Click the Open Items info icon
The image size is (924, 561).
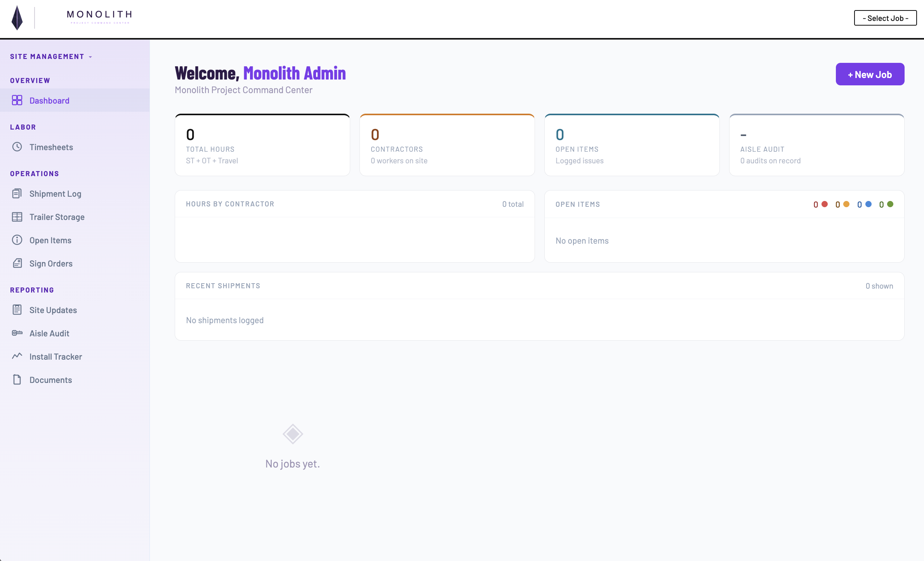[17, 240]
